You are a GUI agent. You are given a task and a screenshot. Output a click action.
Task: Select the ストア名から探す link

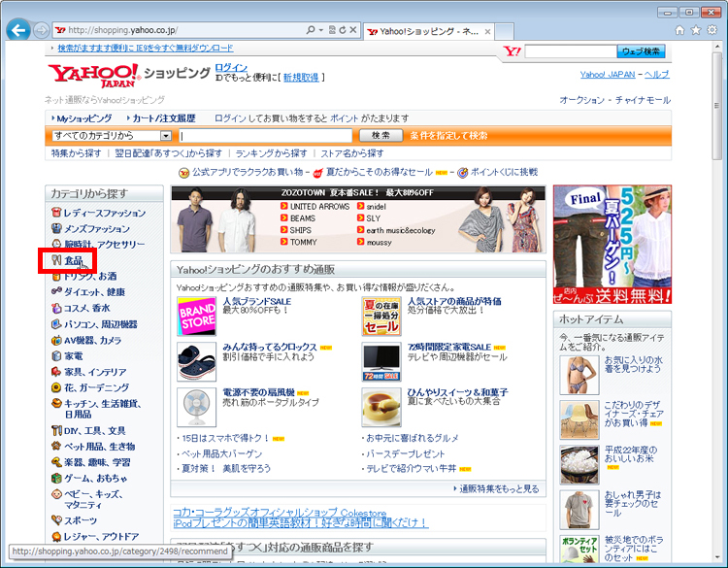352,153
